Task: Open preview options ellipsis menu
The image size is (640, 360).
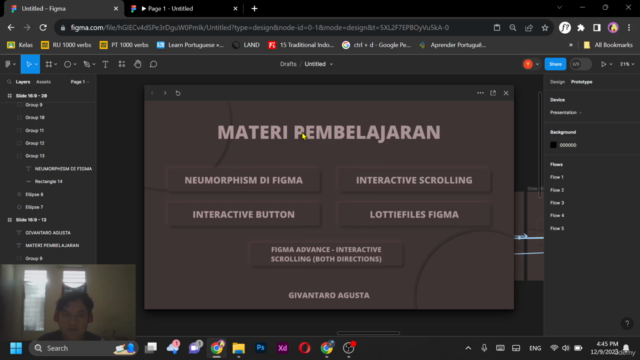Action: [480, 93]
